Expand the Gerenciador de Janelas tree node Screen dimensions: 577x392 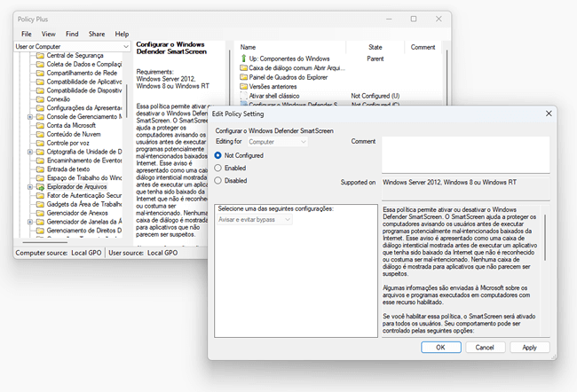click(30, 222)
